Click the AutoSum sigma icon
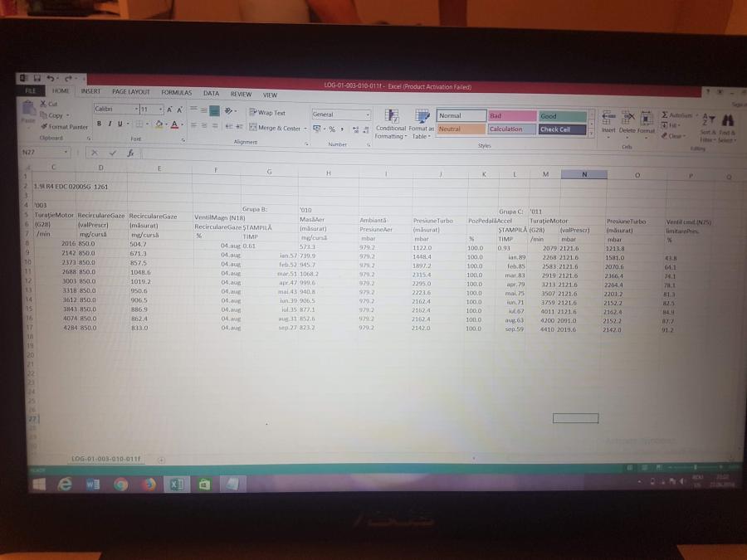Screen dimensions: 747x560 pyautogui.click(x=666, y=114)
